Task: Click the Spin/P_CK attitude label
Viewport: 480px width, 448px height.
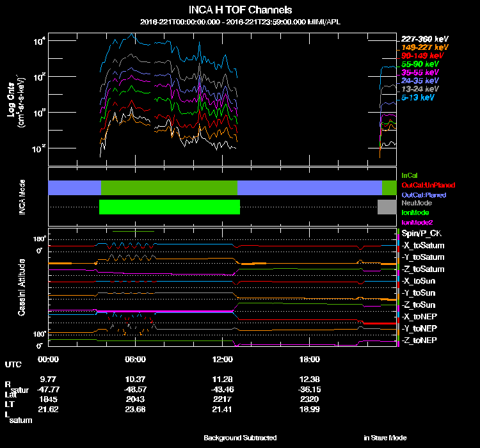Action: coord(422,234)
